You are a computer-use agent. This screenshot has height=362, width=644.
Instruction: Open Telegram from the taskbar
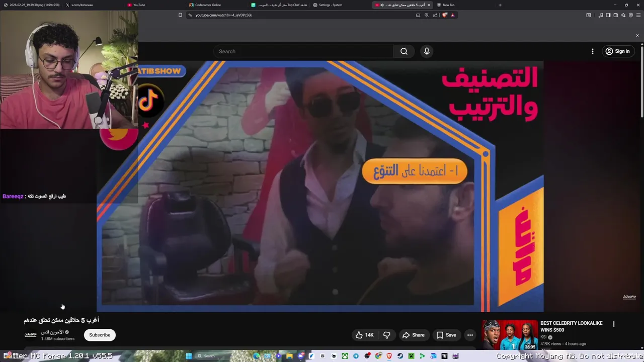tap(356, 356)
